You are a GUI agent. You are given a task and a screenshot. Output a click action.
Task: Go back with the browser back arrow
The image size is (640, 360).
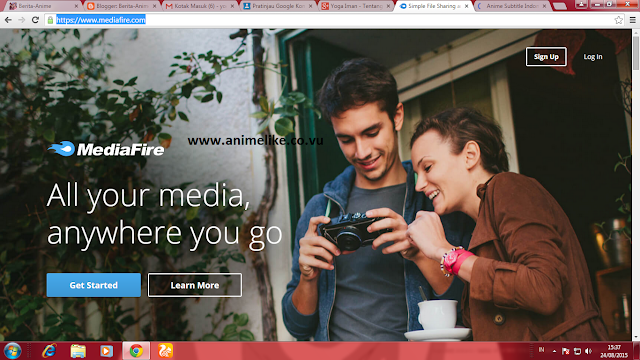[8, 20]
